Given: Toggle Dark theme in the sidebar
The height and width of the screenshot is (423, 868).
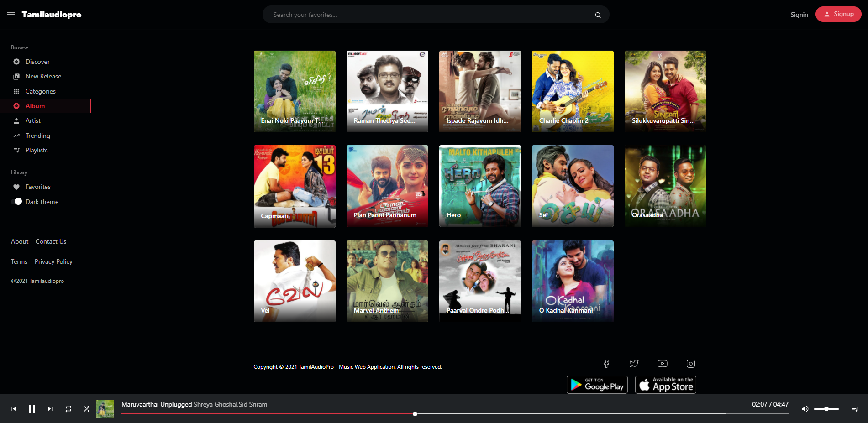Looking at the screenshot, I should [x=17, y=201].
